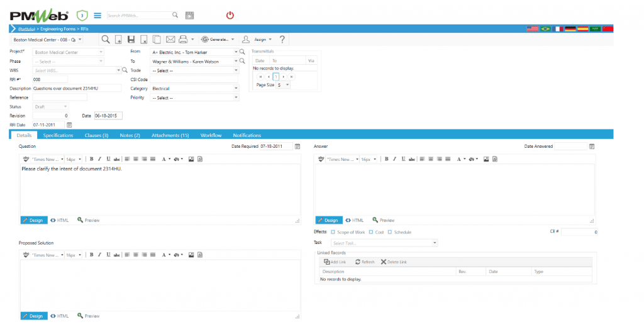Click Design mode in Proposed Solution editor
The height and width of the screenshot is (327, 644).
pyautogui.click(x=33, y=316)
